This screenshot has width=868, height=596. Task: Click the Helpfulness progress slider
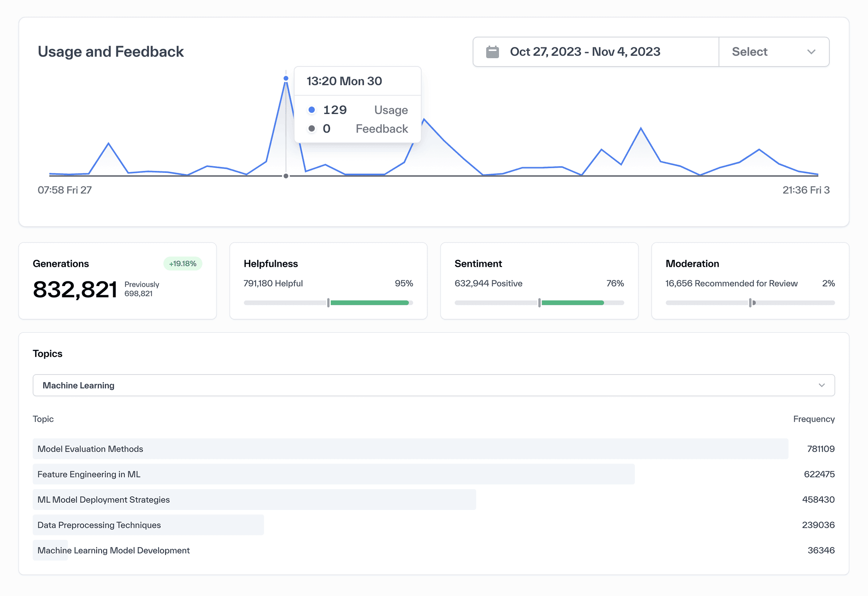point(328,303)
